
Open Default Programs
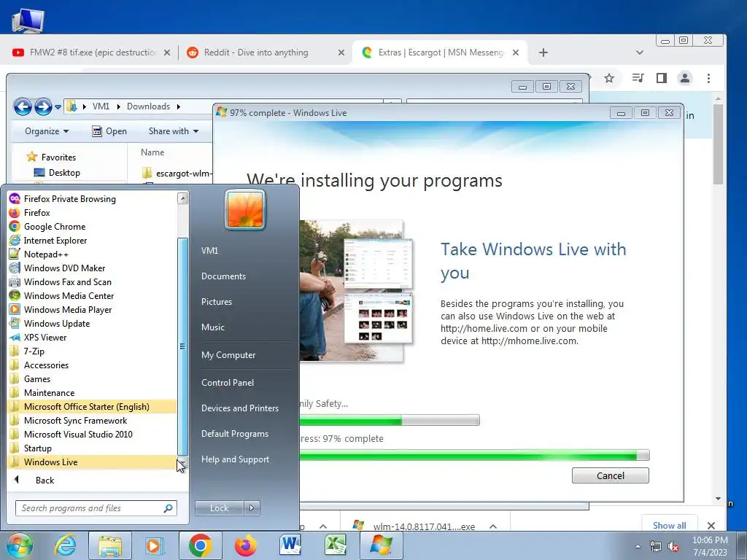pos(234,434)
